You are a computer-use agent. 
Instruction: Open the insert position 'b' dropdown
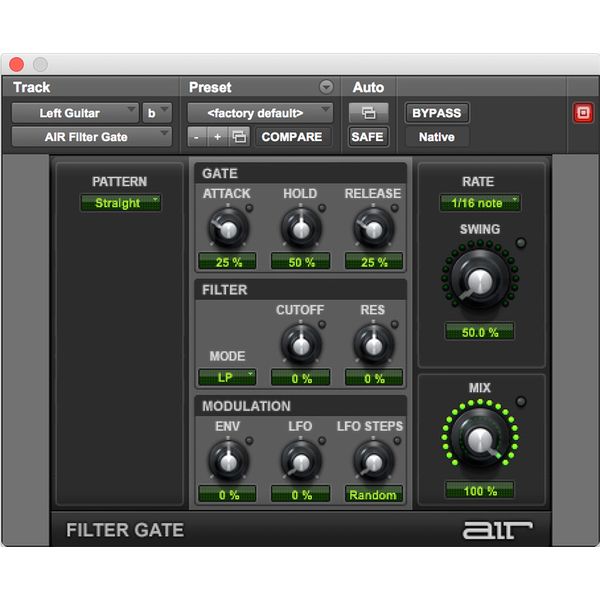point(157,113)
